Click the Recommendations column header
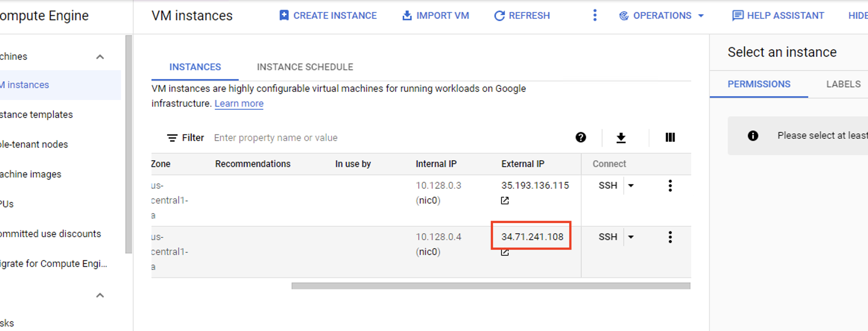The height and width of the screenshot is (331, 868). 253,164
